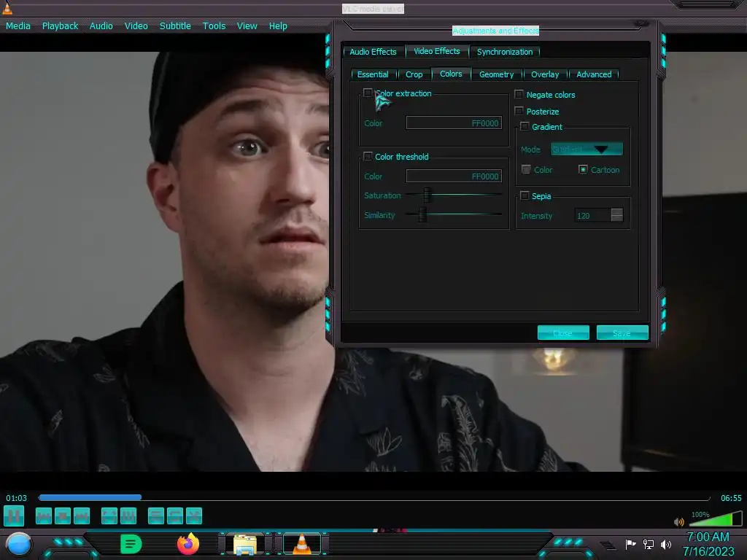The image size is (747, 560).
Task: Adjust Sepia Intensity spinner arrows
Action: 617,215
